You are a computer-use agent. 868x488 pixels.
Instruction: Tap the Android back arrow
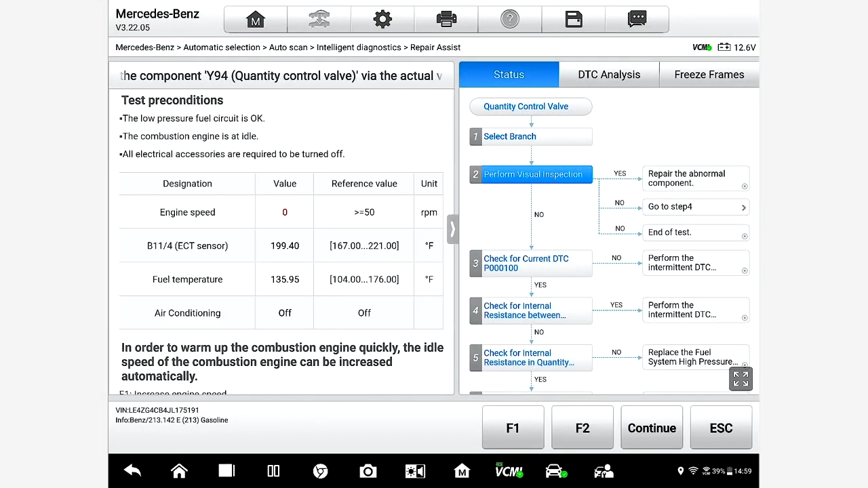tap(132, 471)
